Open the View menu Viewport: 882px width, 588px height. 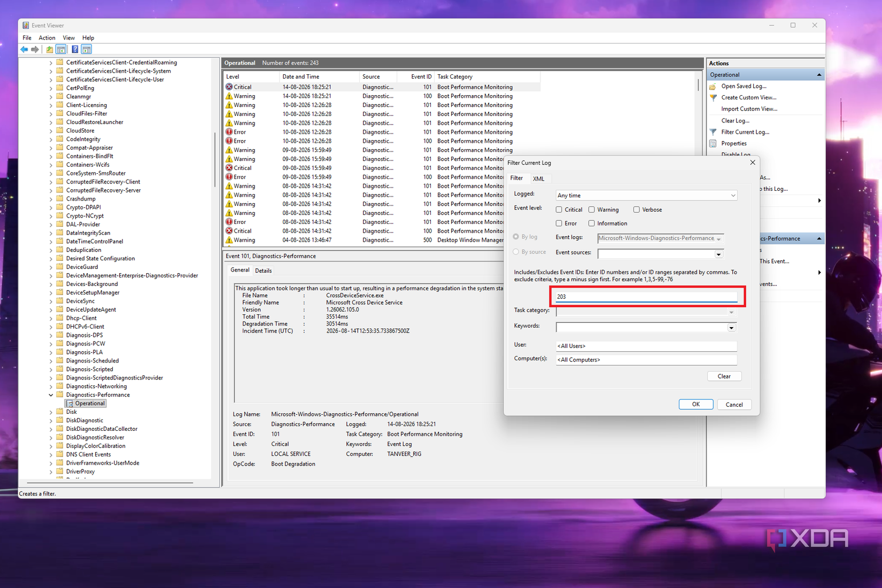pos(69,38)
